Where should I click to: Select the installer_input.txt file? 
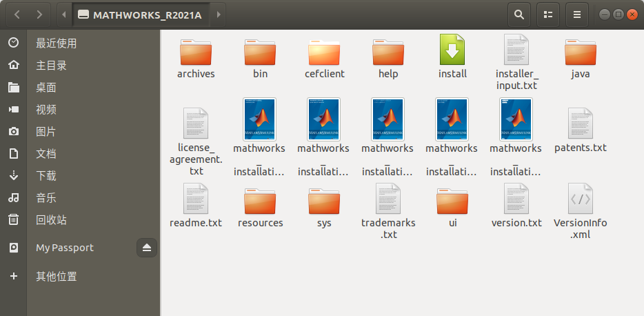tap(516, 62)
